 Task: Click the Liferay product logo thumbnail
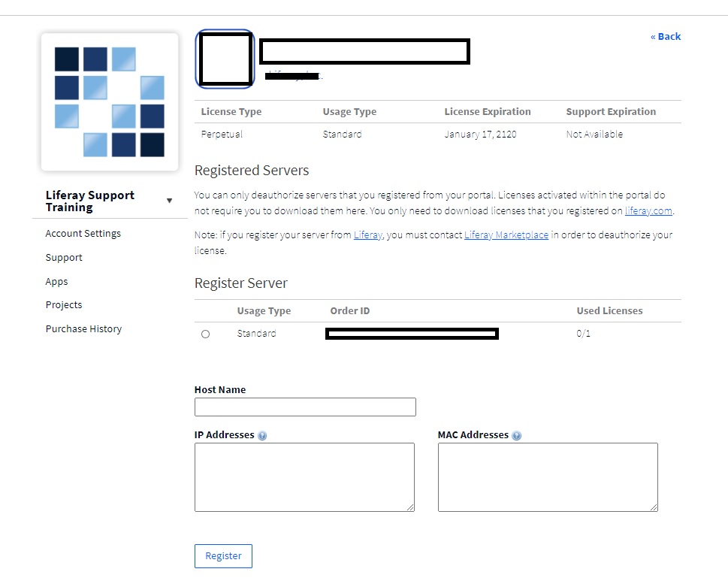(x=110, y=101)
